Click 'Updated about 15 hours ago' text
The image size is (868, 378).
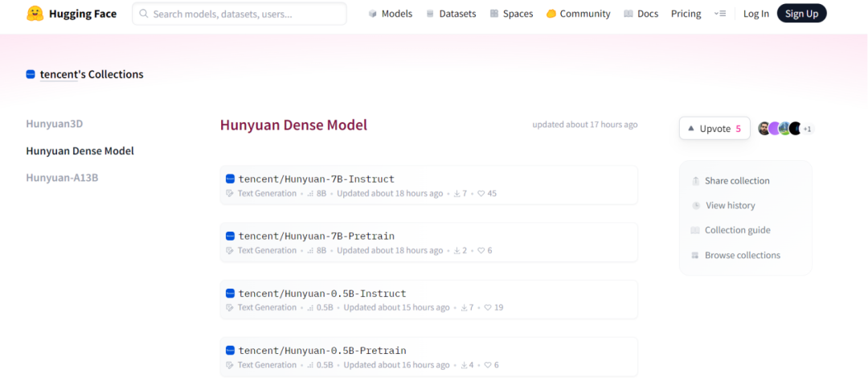(396, 307)
